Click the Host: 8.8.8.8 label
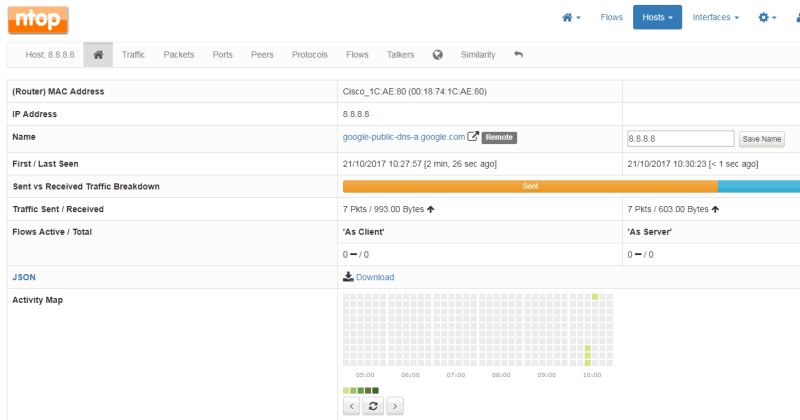 (50, 55)
